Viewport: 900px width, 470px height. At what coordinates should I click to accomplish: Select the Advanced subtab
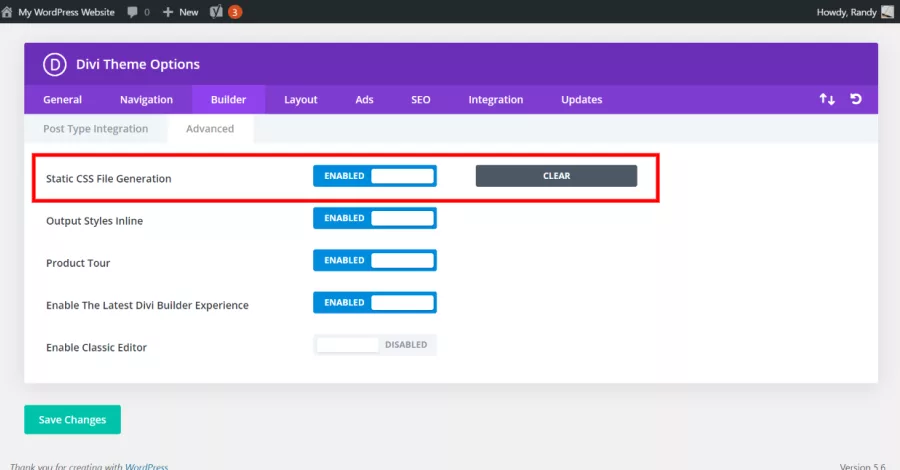[210, 129]
